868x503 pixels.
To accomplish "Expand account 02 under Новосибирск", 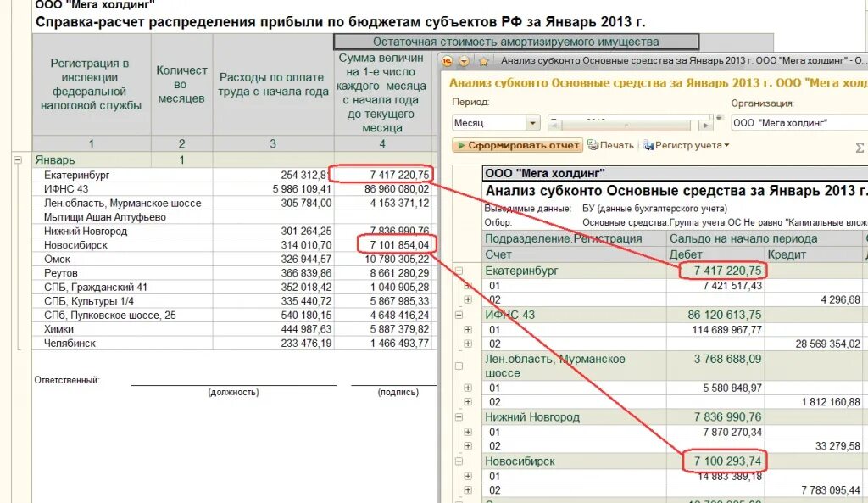I will [x=468, y=490].
